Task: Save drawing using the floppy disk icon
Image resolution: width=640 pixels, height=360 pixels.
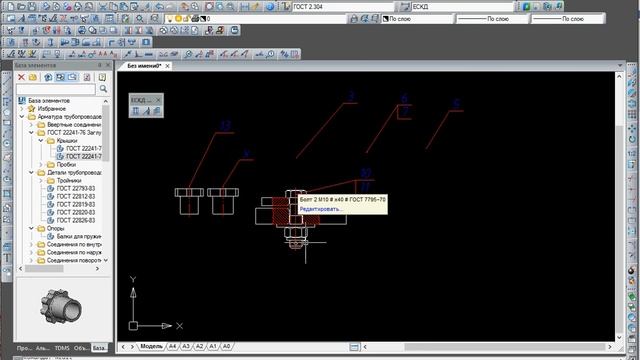Action: click(32, 7)
